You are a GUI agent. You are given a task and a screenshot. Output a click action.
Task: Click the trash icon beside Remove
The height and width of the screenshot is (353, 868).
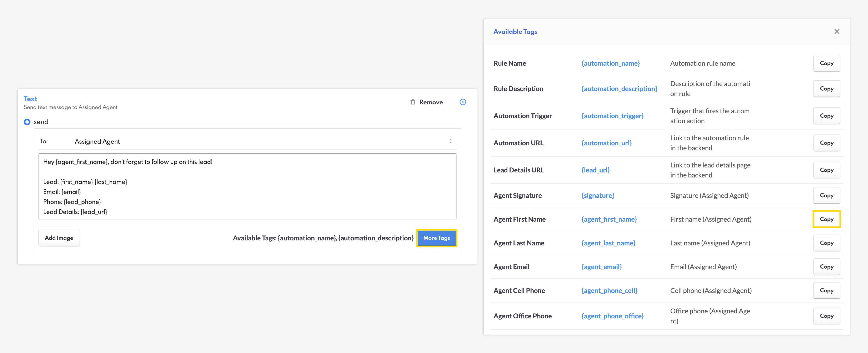(413, 102)
